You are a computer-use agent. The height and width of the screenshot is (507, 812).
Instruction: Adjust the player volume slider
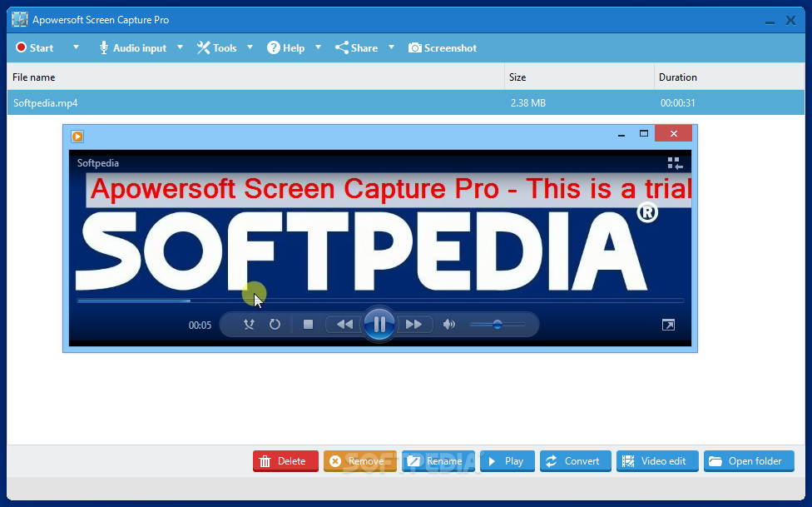point(498,325)
